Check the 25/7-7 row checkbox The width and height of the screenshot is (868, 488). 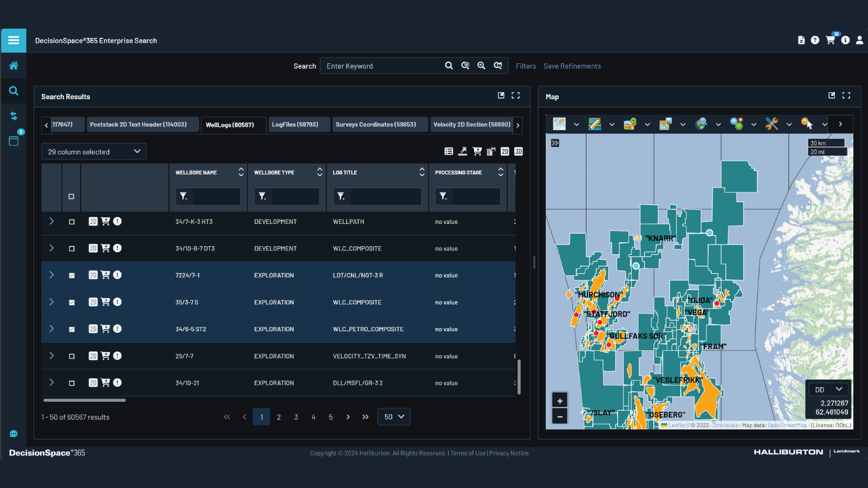click(72, 356)
